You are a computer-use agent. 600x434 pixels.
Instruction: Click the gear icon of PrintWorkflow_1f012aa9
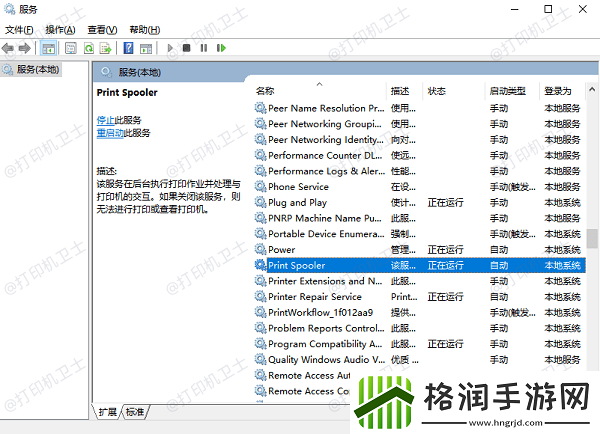point(260,312)
